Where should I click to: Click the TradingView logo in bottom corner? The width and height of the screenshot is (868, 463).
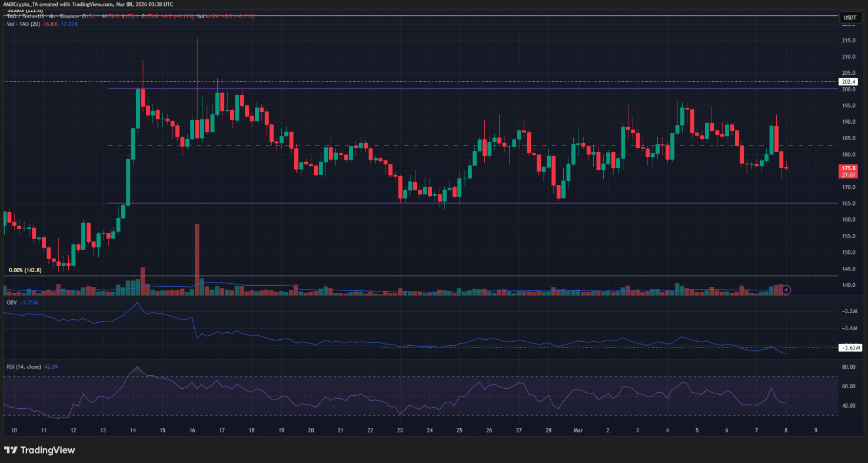tap(40, 450)
